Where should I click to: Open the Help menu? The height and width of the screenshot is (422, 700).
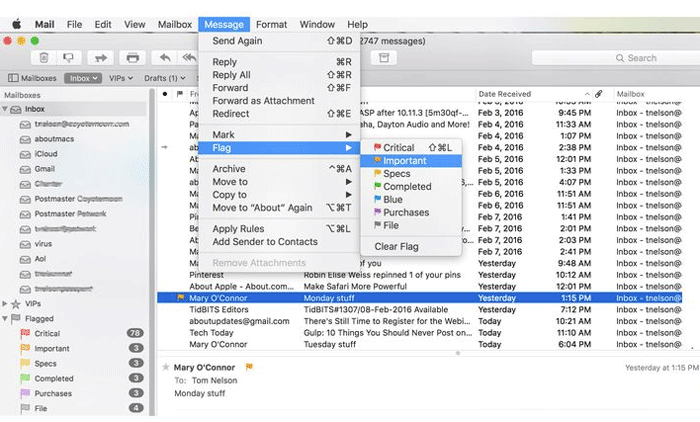pyautogui.click(x=358, y=24)
